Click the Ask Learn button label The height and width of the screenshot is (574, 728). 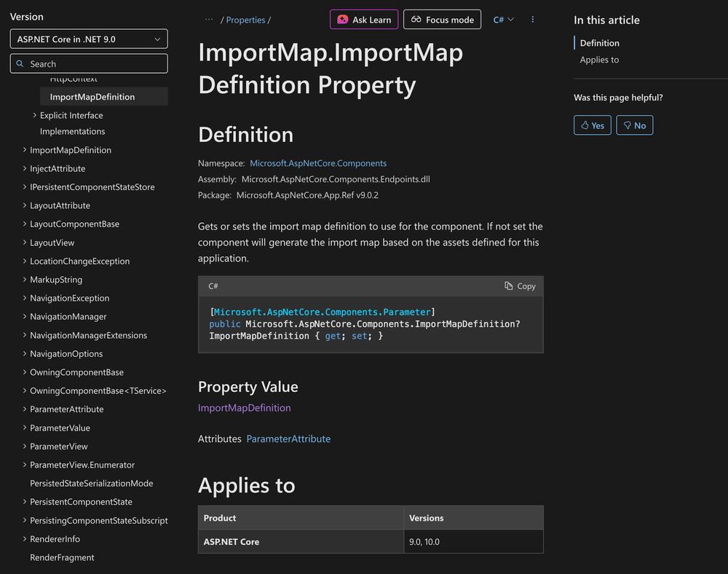(371, 20)
